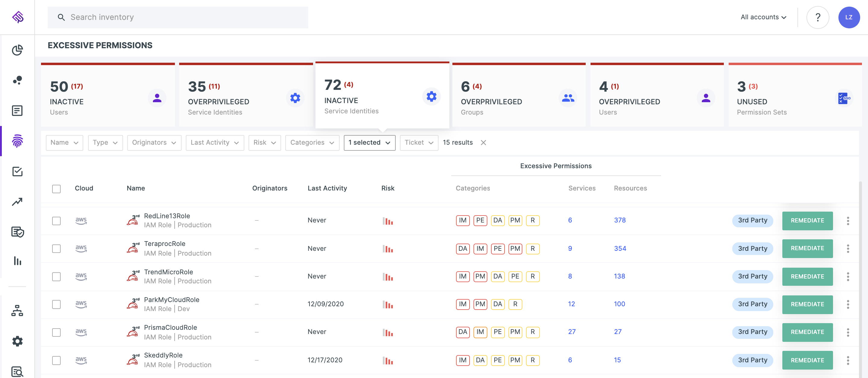Click the DA category tag for TeraprocRole
This screenshot has width=868, height=378.
coord(463,249)
